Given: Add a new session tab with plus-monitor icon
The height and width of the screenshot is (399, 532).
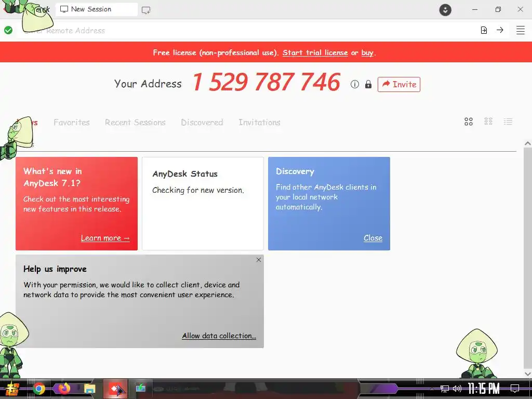Looking at the screenshot, I should (x=146, y=10).
